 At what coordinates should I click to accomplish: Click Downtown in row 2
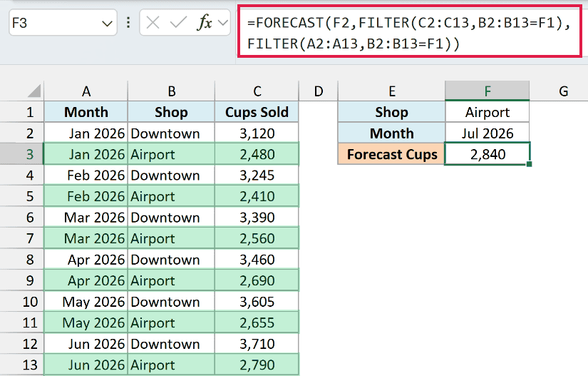click(x=171, y=133)
